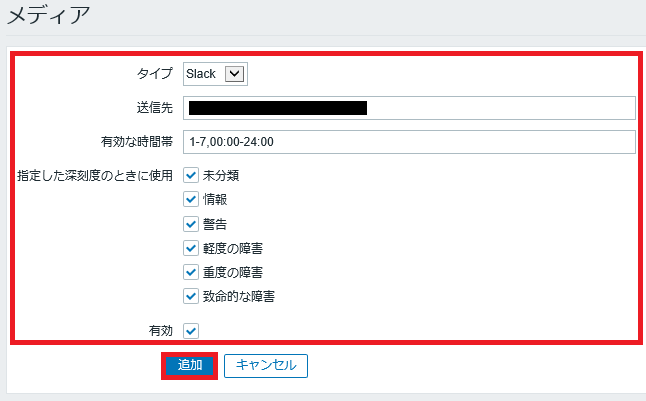646x401 pixels.
Task: Click the arrow on the Slack selector
Action: [x=235, y=74]
